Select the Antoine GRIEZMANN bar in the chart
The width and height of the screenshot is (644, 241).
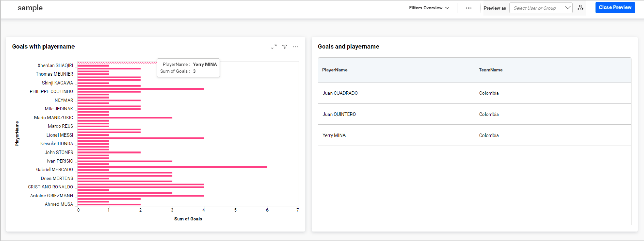(x=140, y=196)
